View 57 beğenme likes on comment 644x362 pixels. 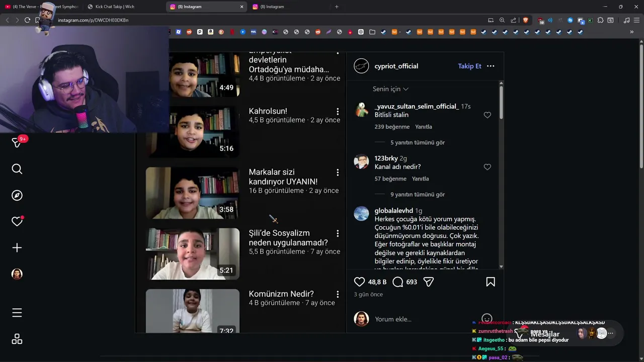pyautogui.click(x=390, y=178)
